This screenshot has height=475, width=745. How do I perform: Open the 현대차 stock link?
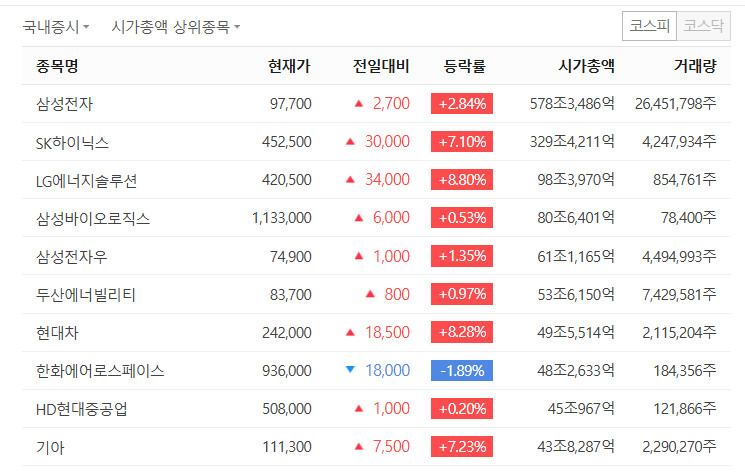click(57, 332)
